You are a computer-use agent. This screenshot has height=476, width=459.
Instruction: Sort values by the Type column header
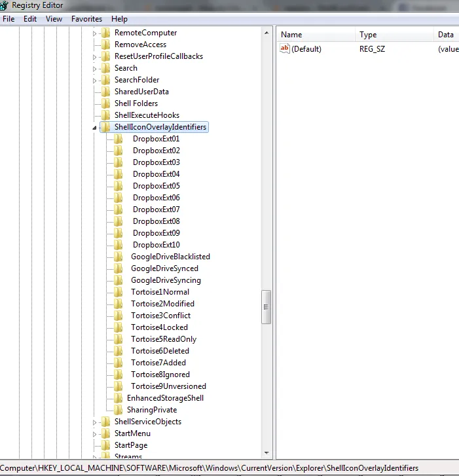click(394, 34)
